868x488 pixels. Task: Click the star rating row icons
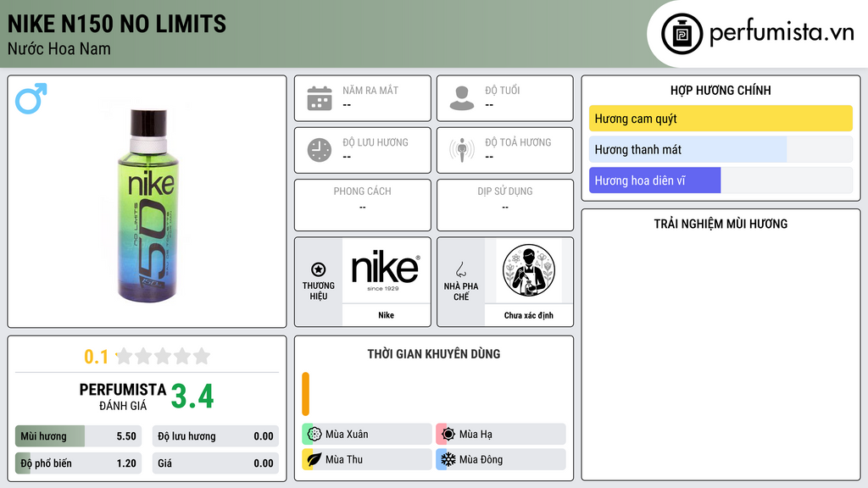point(163,357)
